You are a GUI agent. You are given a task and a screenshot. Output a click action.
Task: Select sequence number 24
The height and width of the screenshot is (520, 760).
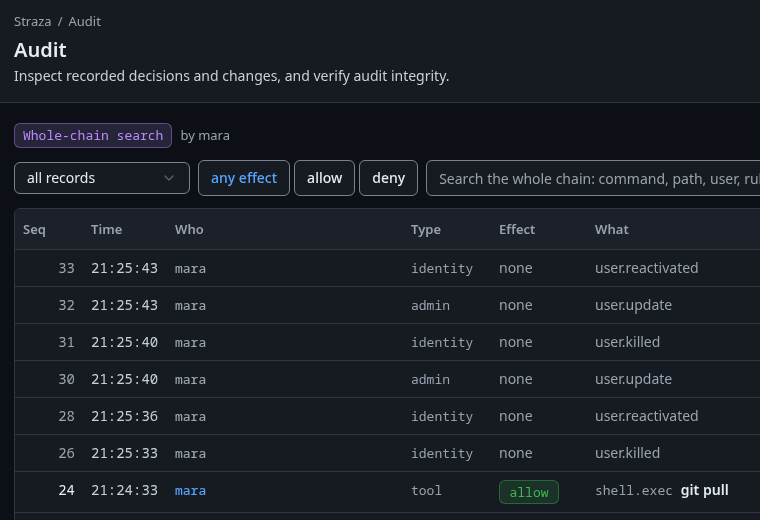pyautogui.click(x=66, y=490)
